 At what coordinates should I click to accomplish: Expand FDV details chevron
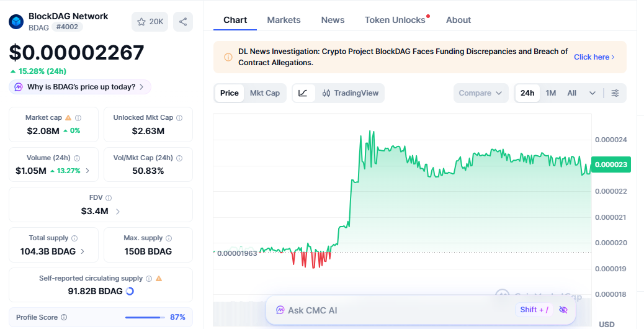[x=118, y=212]
